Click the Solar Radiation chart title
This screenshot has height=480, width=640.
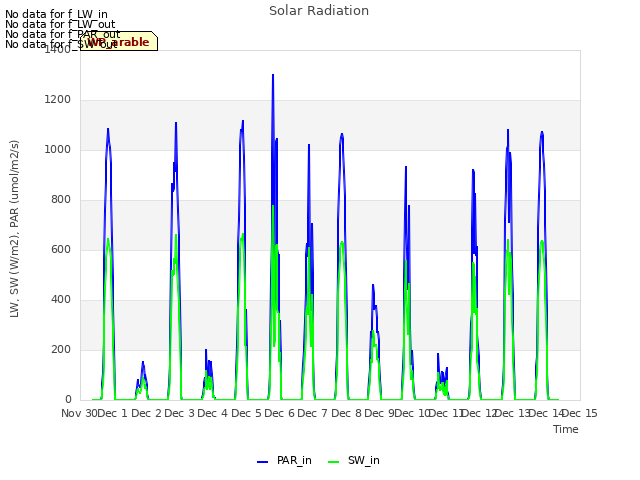(319, 11)
